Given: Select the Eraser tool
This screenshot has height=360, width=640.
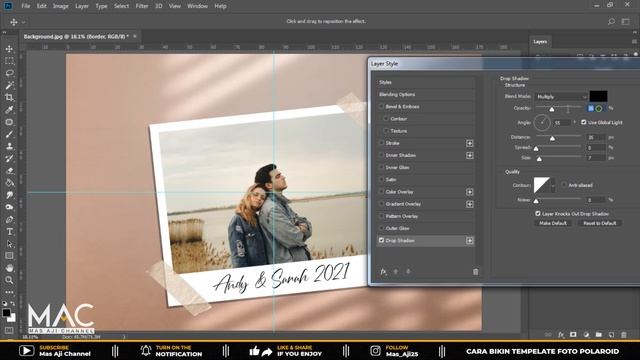Looking at the screenshot, I should point(9,171).
